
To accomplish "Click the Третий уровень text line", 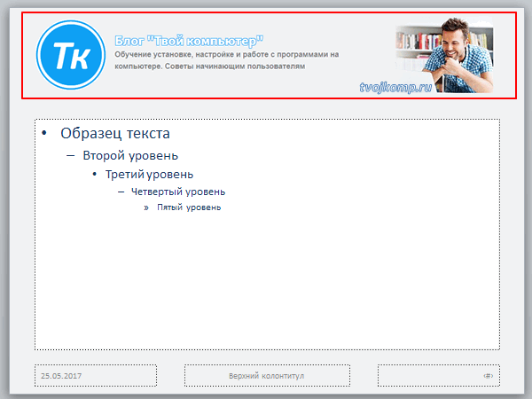I will click(149, 175).
